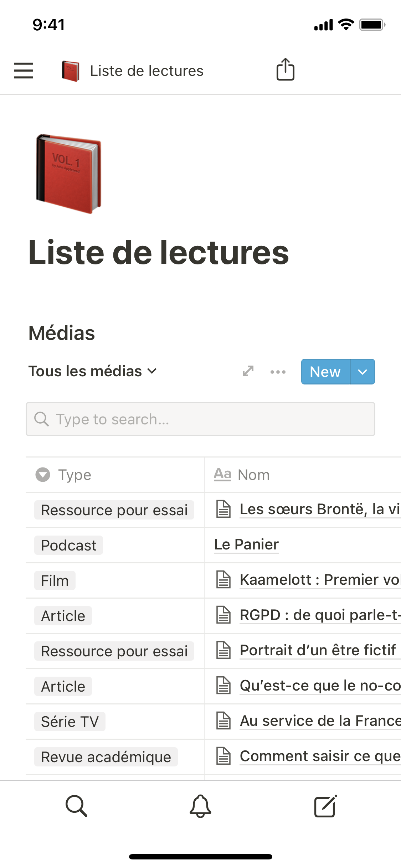Create new page with compose icon
Screen dimensions: 401x868
325,806
